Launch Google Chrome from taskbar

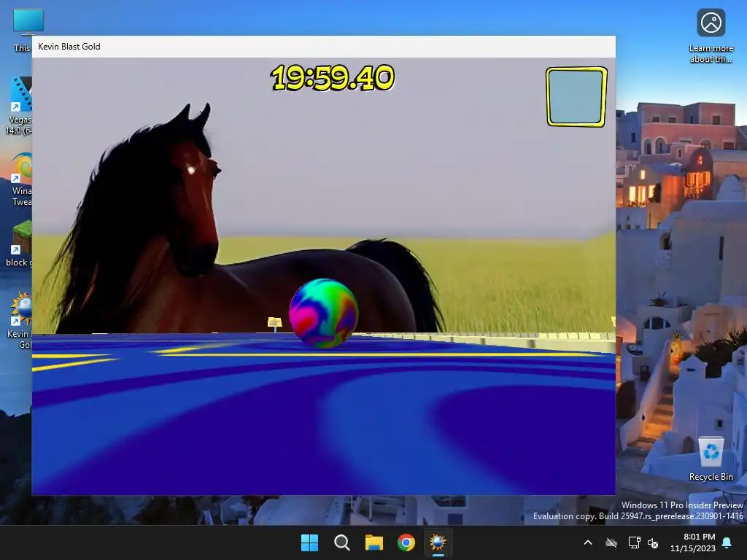tap(406, 542)
